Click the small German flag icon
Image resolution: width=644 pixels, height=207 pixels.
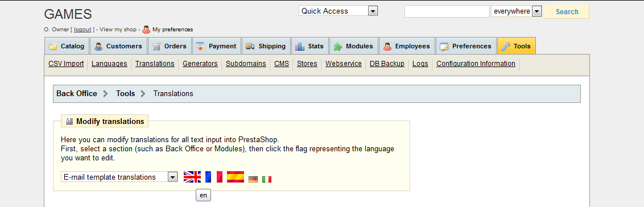pyautogui.click(x=253, y=180)
